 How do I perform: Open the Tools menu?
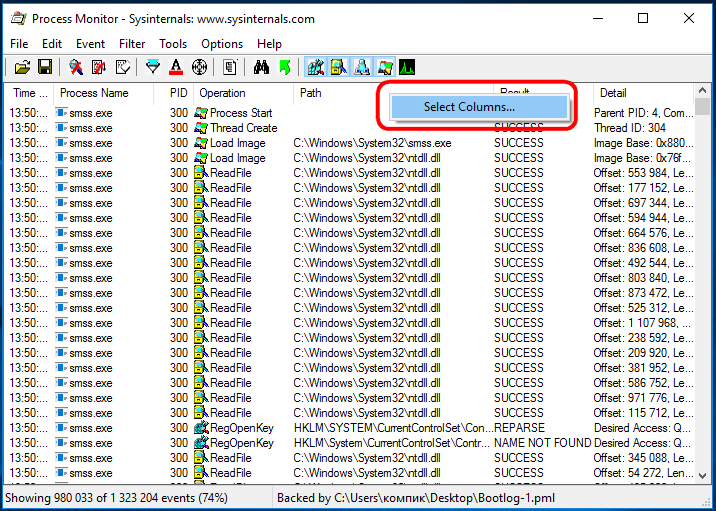pyautogui.click(x=173, y=44)
